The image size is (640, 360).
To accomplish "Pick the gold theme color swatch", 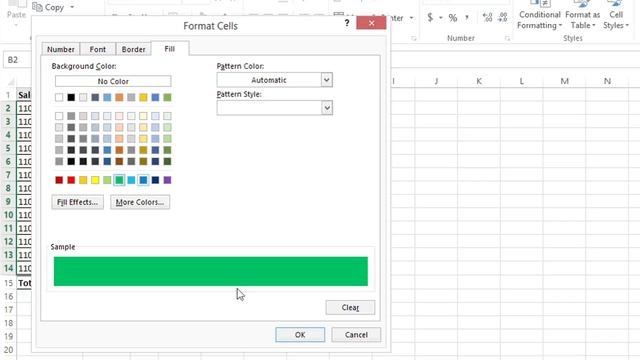I will pos(143,97).
